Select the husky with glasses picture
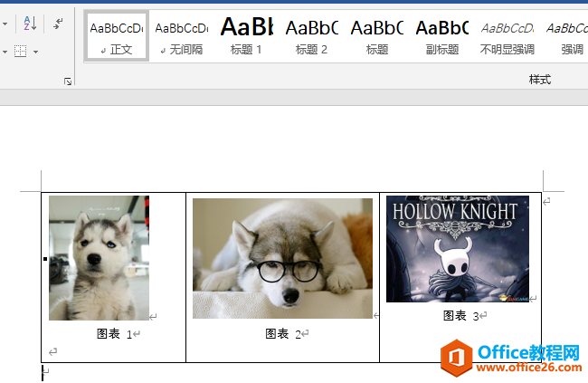The height and width of the screenshot is (383, 588). [x=283, y=258]
